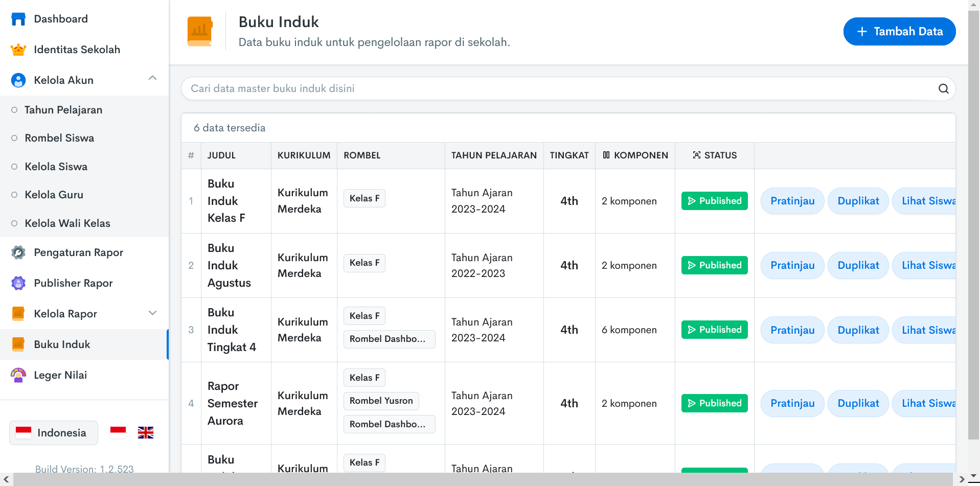The width and height of the screenshot is (980, 486).
Task: Click the horizontal scrollbar right arrow
Action: (x=962, y=479)
